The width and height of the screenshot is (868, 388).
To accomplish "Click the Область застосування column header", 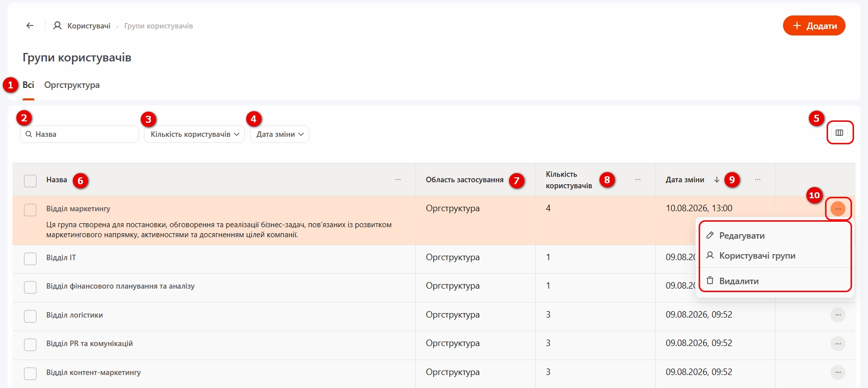I will (465, 180).
